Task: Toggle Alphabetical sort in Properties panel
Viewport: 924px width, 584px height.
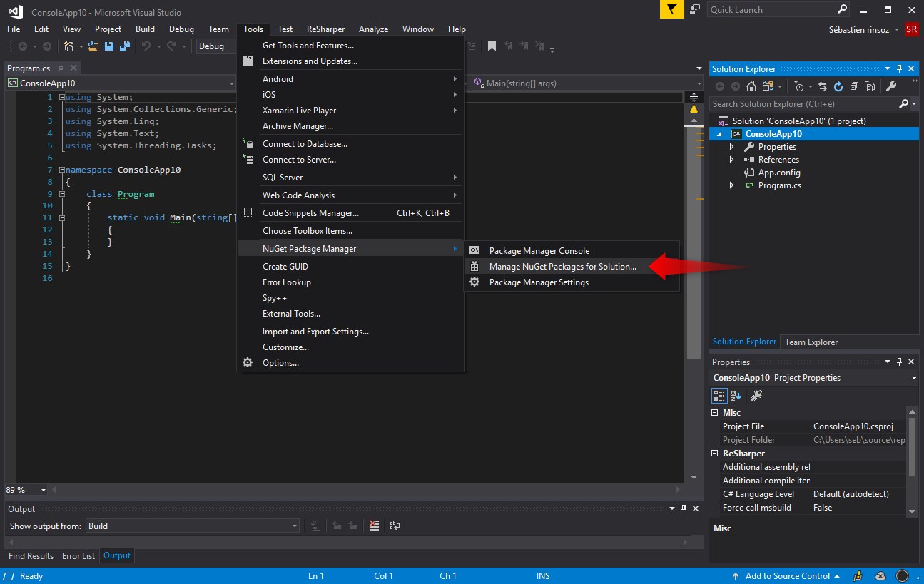Action: (x=736, y=395)
